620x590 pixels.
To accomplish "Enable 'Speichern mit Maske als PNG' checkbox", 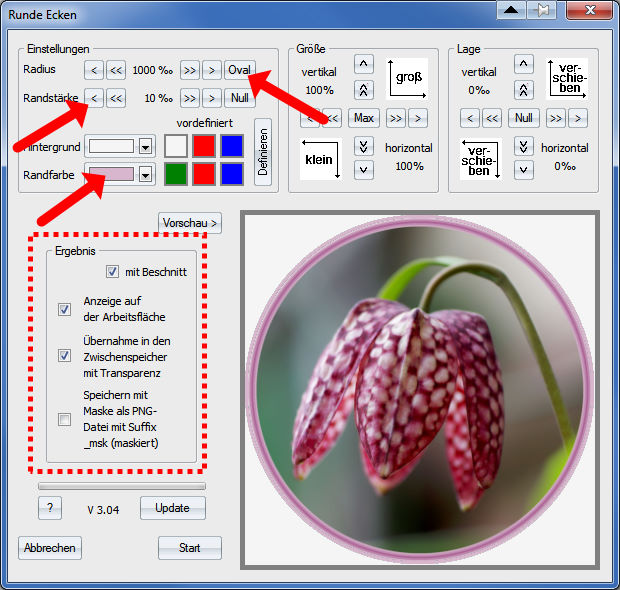I will 65,420.
